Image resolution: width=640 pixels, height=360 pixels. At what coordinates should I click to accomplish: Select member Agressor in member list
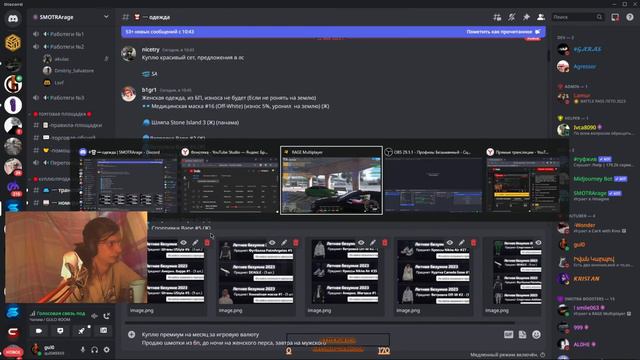pos(584,66)
